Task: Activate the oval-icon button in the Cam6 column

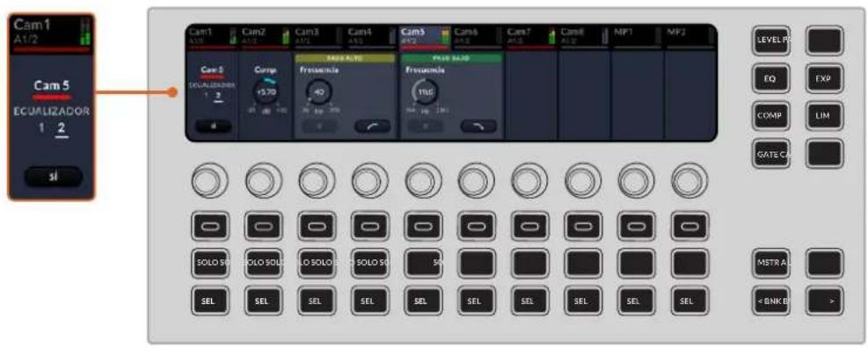Action: 476,227
